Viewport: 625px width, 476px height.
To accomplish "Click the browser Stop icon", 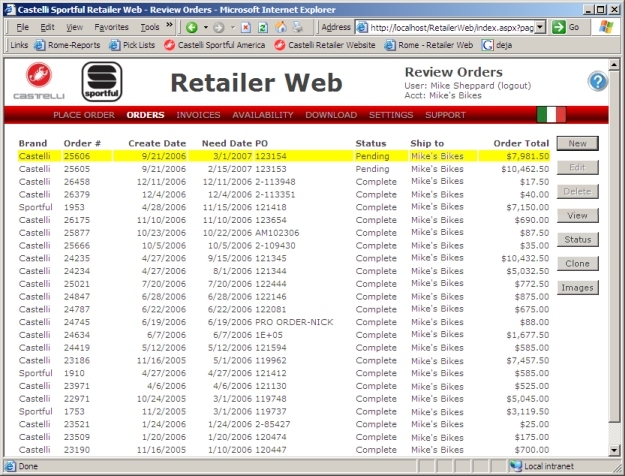I will coord(247,27).
